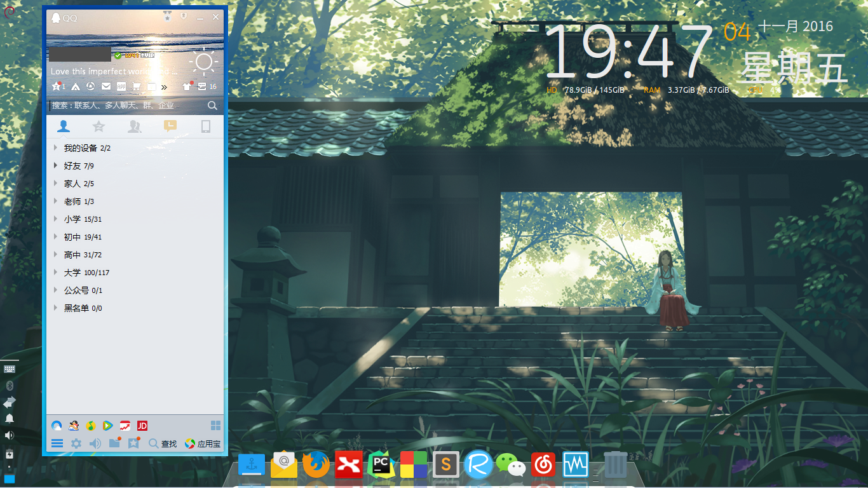Open the system monitor in the dock
This screenshot has height=488, width=868.
(576, 464)
